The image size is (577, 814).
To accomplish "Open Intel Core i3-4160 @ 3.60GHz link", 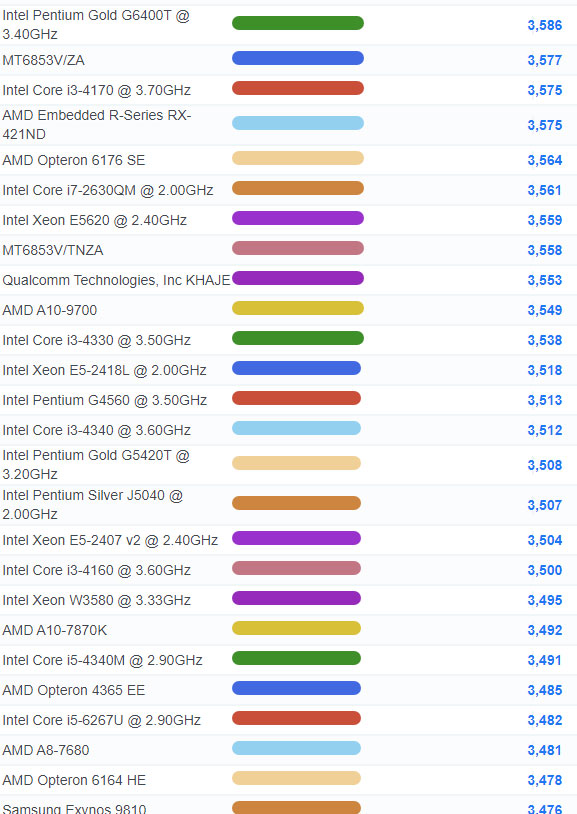I will point(97,571).
